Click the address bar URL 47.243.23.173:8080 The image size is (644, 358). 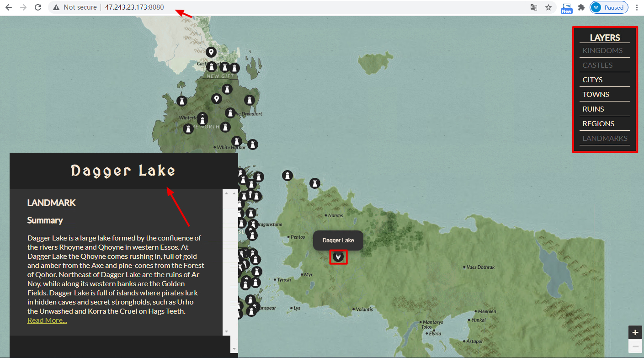pyautogui.click(x=134, y=7)
